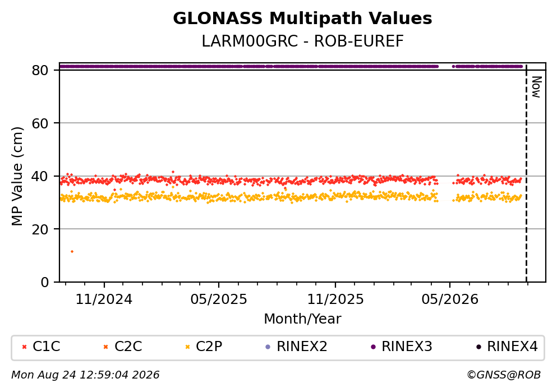557x392 pixels.
Task: Click the C1C red legend marker
Action: point(24,347)
